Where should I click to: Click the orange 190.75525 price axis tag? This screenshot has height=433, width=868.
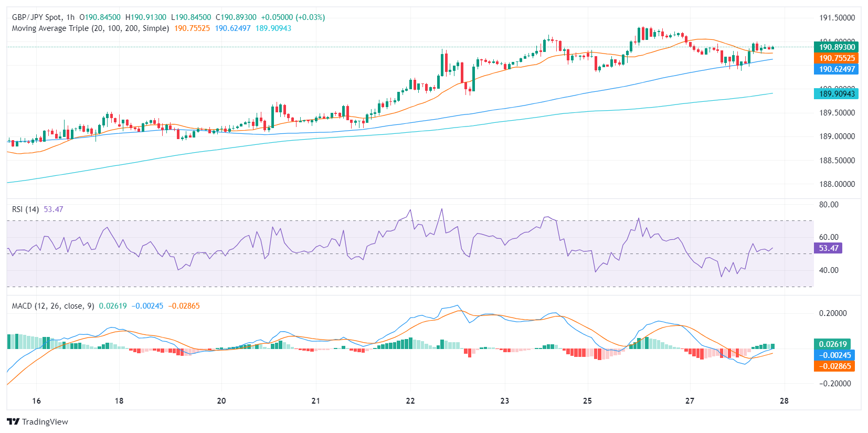coord(837,58)
